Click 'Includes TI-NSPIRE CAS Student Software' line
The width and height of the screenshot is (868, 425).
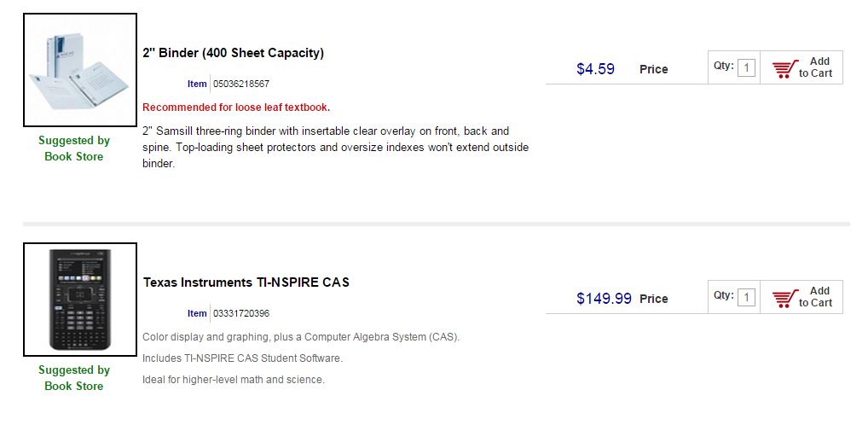tap(242, 358)
